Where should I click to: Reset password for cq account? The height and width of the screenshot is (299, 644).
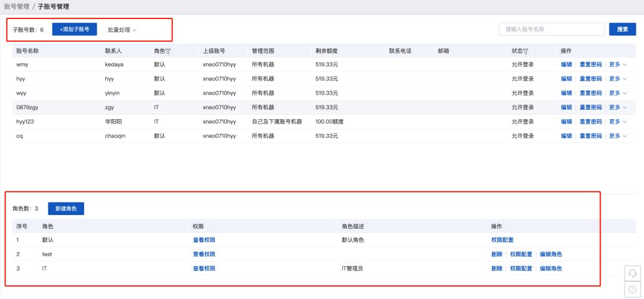tap(590, 136)
